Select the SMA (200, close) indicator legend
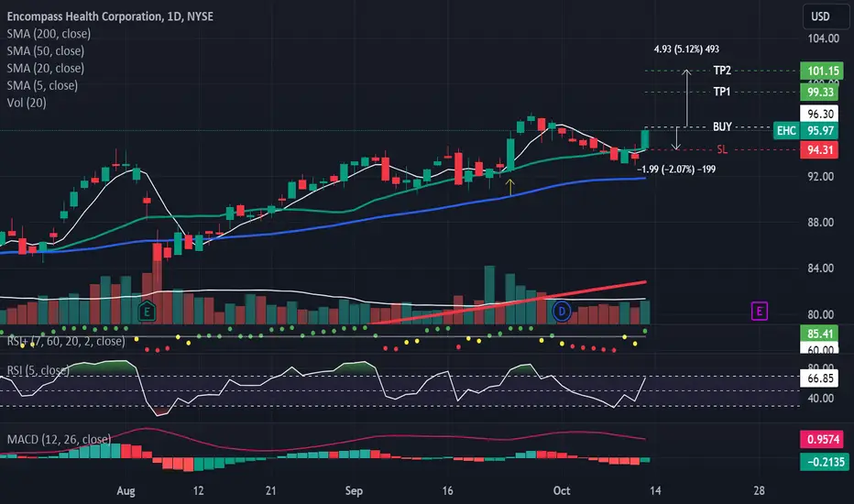Viewport: 854px width, 504px height. [49, 34]
